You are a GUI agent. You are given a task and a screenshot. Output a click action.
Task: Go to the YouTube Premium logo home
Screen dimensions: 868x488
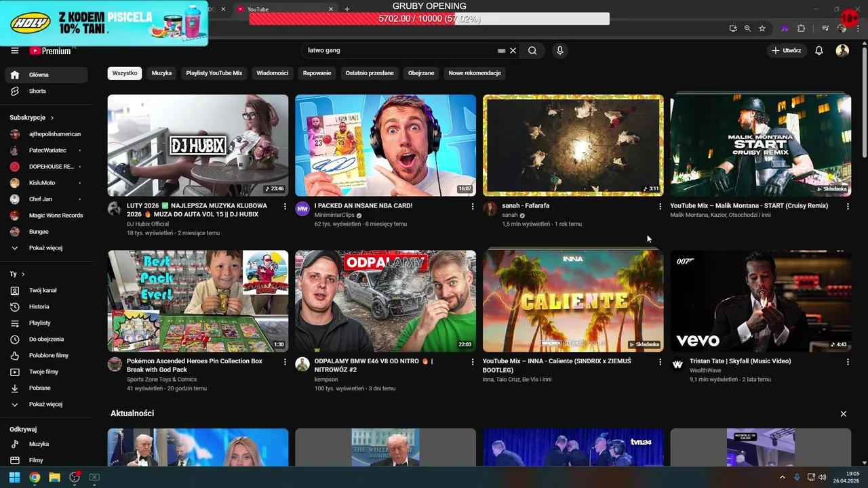pos(51,51)
